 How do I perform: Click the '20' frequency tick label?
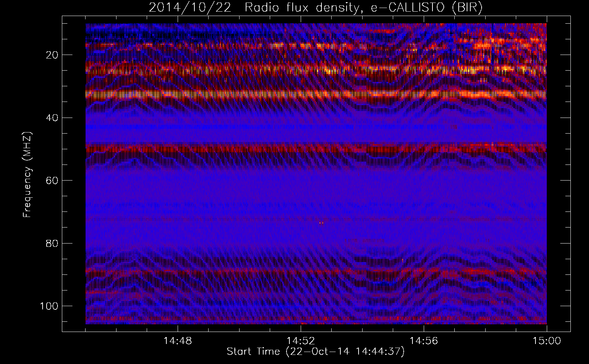point(51,55)
